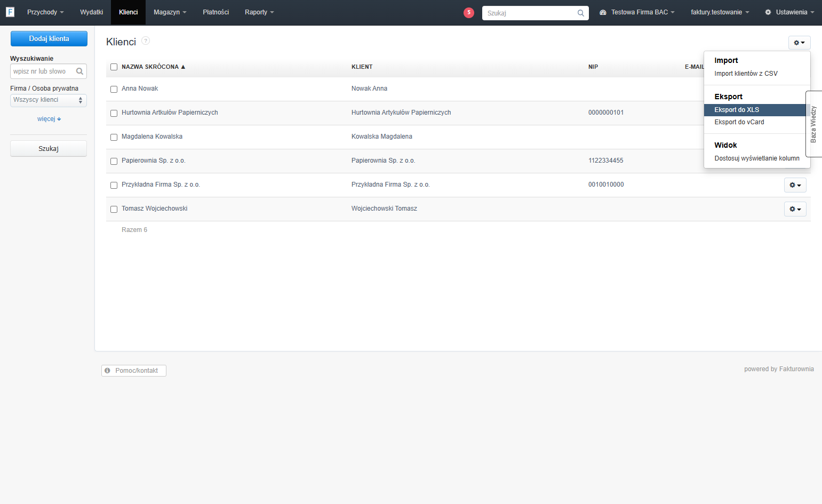This screenshot has height=504, width=822.
Task: Check the Tomasz Wojciechowski checkbox
Action: pos(114,209)
